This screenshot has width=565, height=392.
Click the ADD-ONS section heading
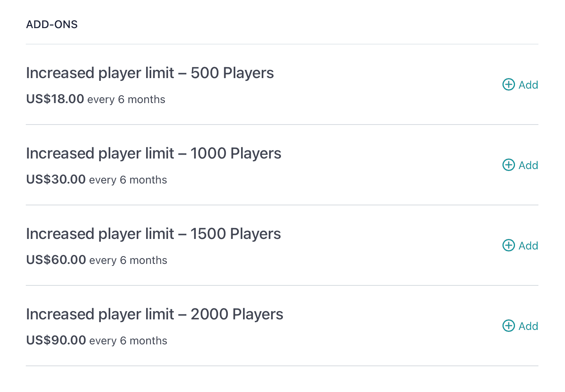[52, 25]
